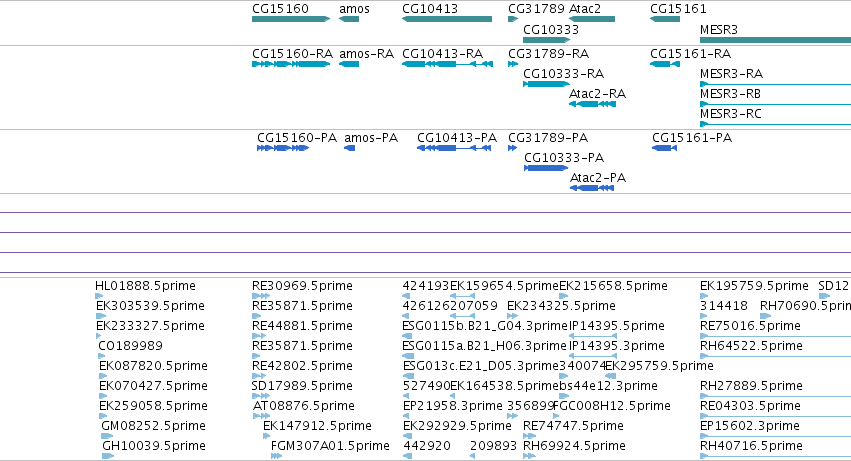Click the GM08252.5prime EST label

153,426
